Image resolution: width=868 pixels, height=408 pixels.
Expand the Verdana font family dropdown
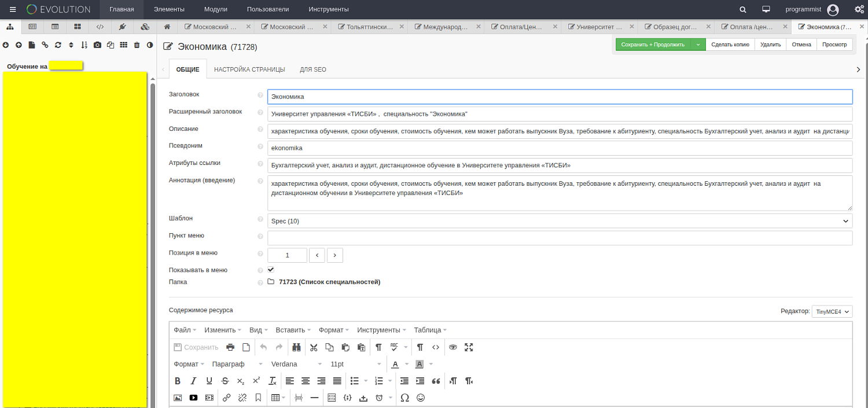click(296, 364)
